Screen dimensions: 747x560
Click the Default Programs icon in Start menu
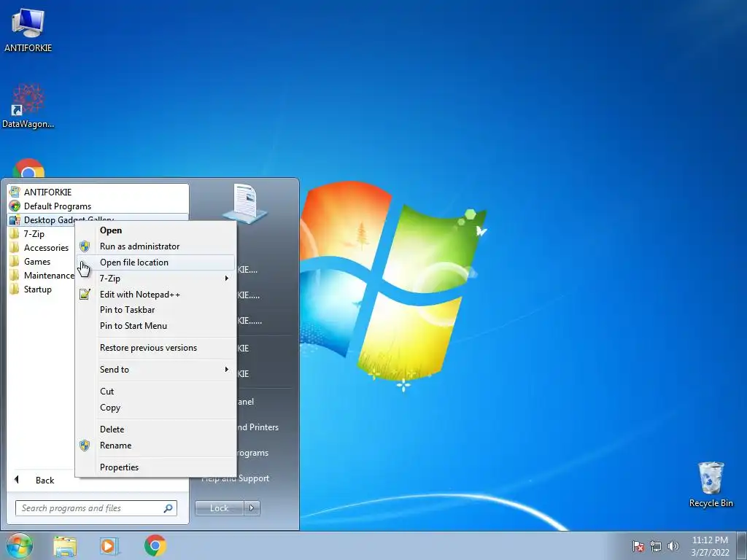click(15, 206)
